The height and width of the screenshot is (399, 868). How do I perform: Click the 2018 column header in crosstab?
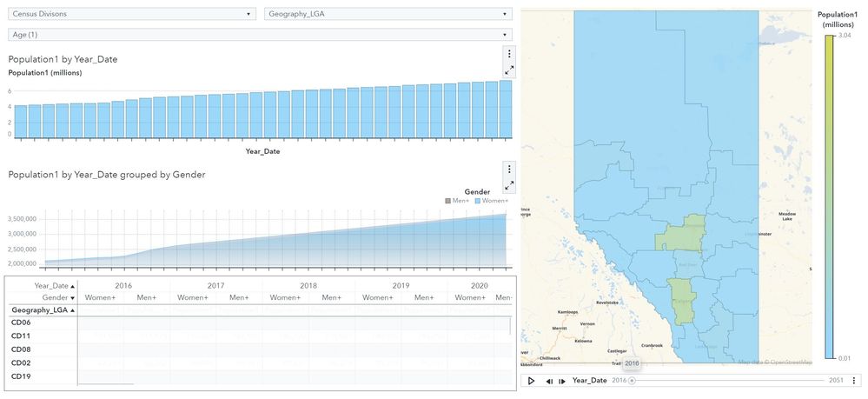(x=308, y=285)
